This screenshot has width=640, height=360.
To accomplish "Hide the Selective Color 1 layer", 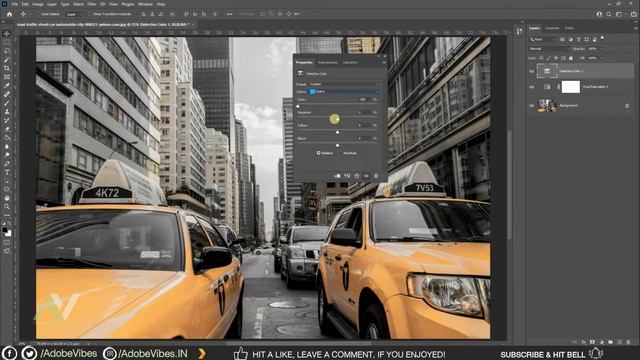I will [531, 71].
